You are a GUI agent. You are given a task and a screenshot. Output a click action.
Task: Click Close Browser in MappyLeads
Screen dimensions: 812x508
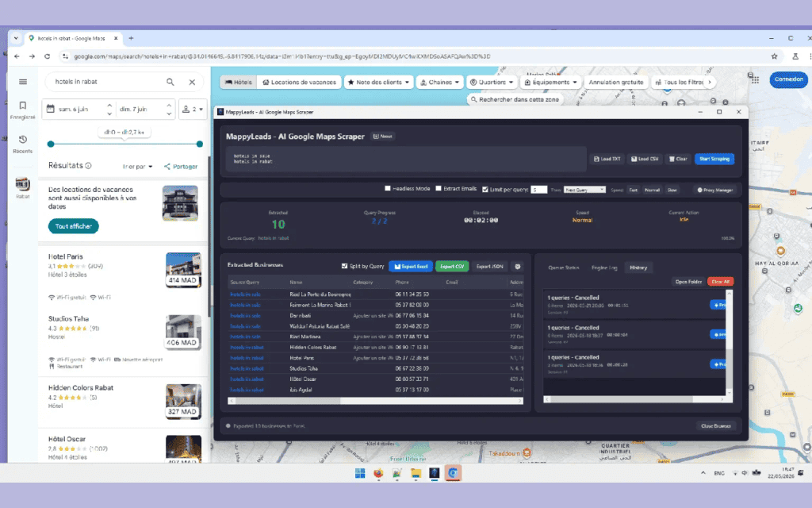pos(716,426)
